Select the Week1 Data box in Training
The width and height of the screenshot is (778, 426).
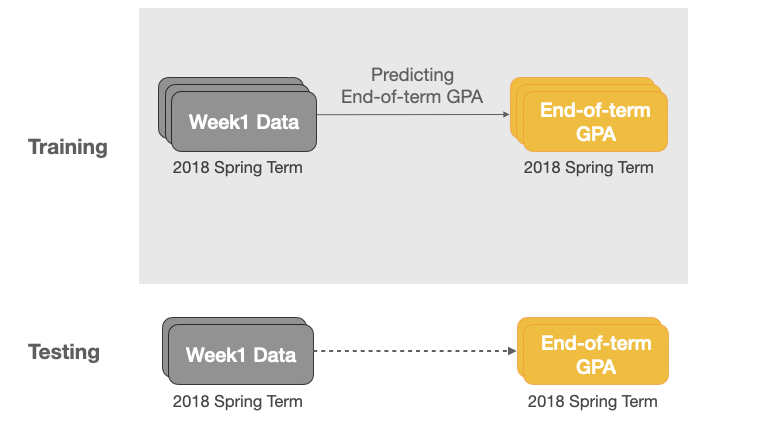pos(244,123)
